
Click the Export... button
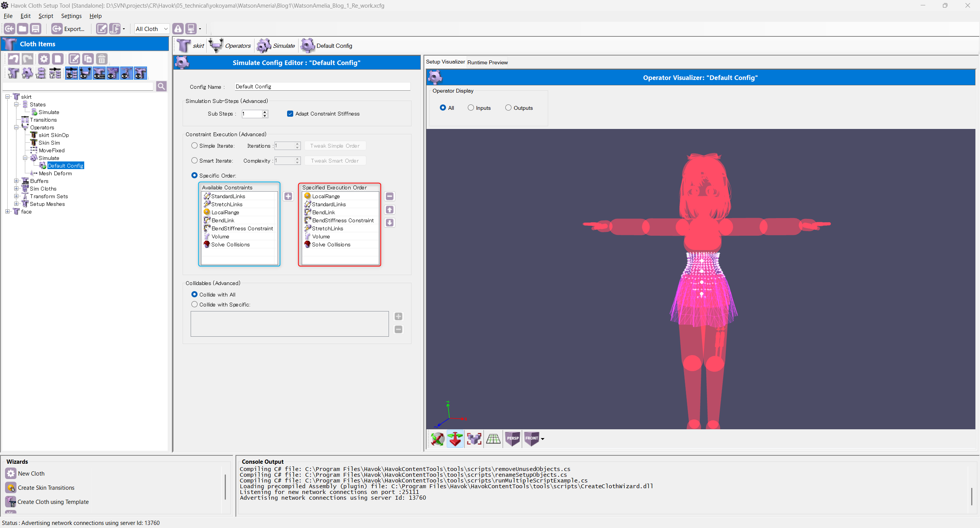point(69,29)
